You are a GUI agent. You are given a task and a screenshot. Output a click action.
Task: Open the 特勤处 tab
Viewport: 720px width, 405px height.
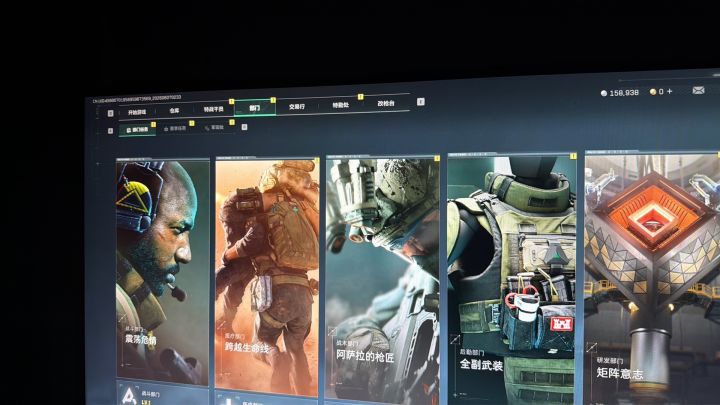coord(341,105)
